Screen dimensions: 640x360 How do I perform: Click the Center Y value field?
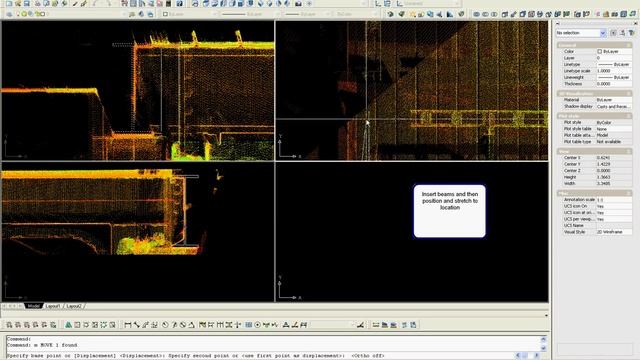(613, 164)
